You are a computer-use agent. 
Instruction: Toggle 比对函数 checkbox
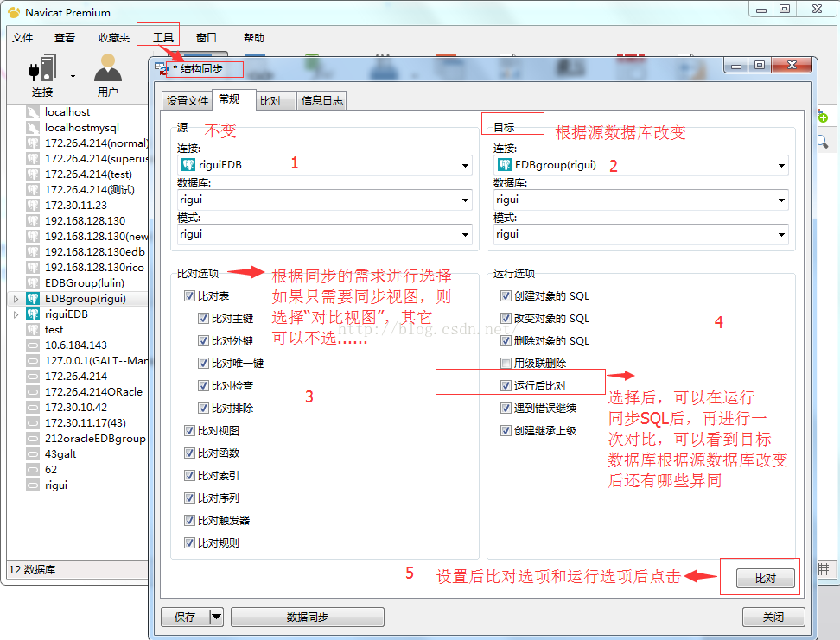[x=189, y=453]
